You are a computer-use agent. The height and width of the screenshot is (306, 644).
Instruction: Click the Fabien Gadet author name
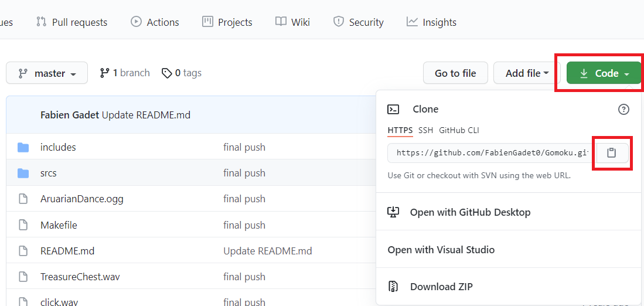[x=69, y=115]
